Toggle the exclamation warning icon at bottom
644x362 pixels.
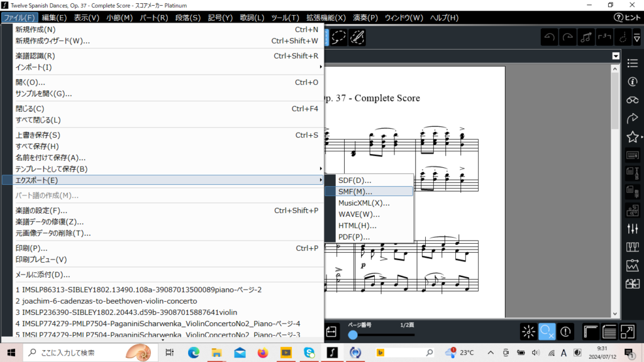click(x=565, y=331)
